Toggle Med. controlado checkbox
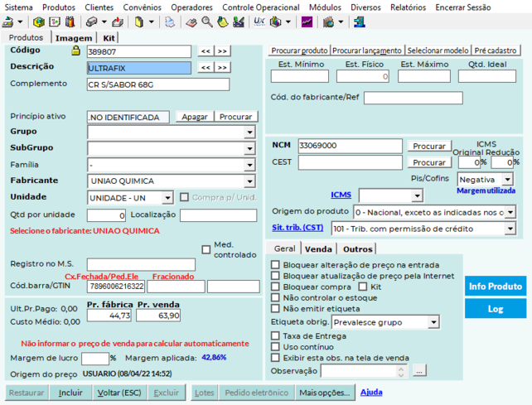The image size is (532, 405). (206, 249)
